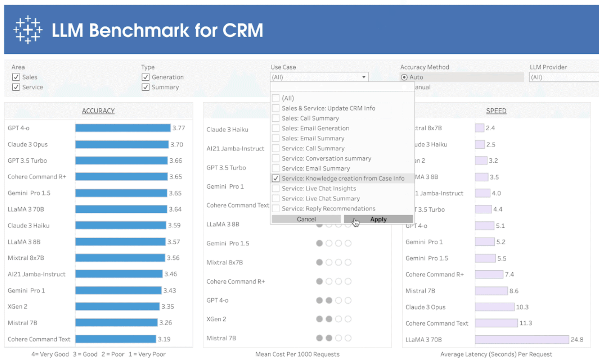Click the SPEED panel heading
This screenshot has height=364, width=599.
[496, 111]
